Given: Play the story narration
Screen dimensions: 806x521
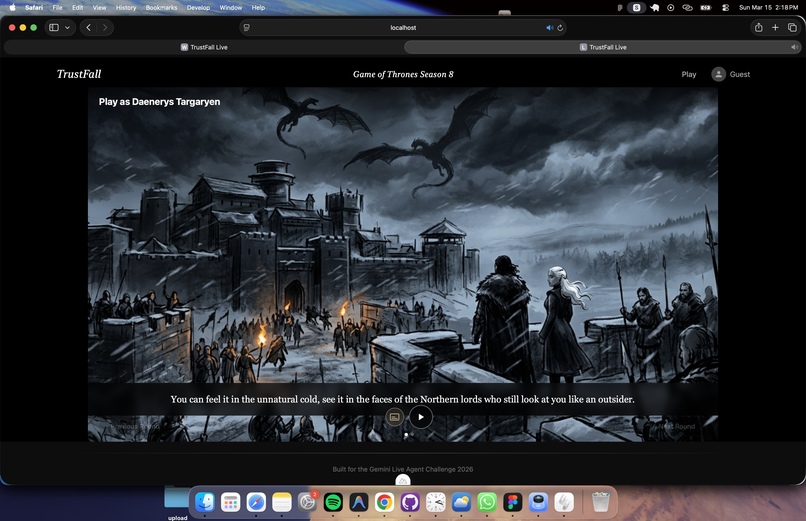Looking at the screenshot, I should pyautogui.click(x=420, y=417).
